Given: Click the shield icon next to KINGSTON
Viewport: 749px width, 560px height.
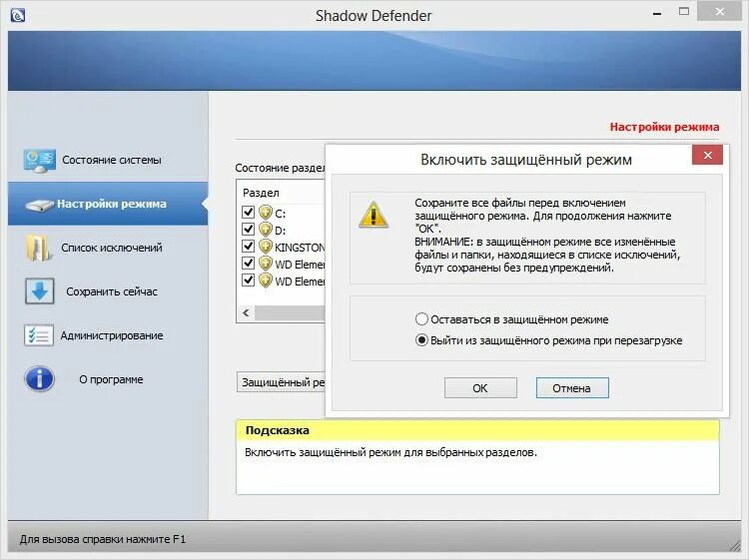Looking at the screenshot, I should [x=266, y=247].
